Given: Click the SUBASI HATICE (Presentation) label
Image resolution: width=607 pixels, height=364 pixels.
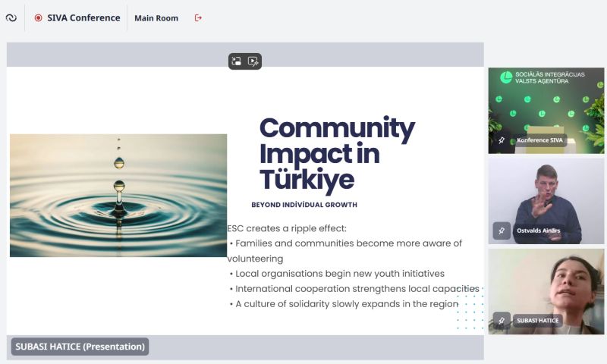Looking at the screenshot, I should pos(80,347).
